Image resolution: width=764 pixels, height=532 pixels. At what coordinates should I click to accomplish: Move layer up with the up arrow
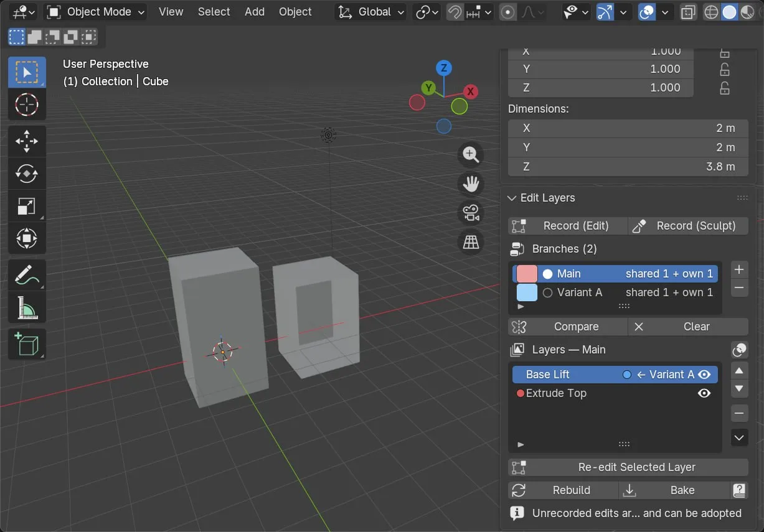click(x=739, y=371)
